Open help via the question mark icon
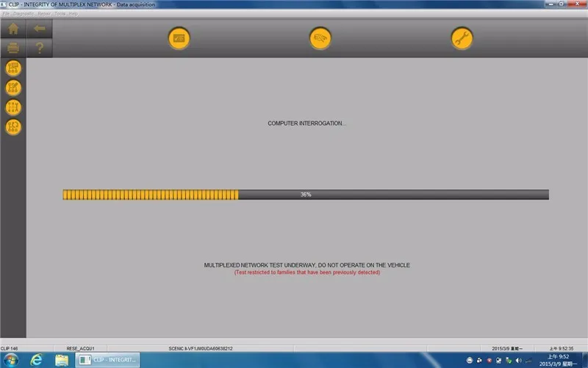588x368 pixels. (x=40, y=48)
